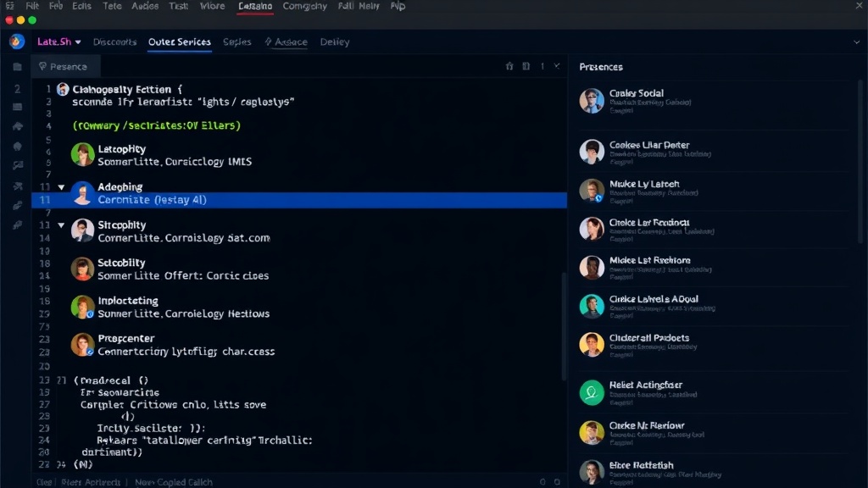Image resolution: width=868 pixels, height=488 pixels.
Task: Click the green Reliet Actingfaer icon
Action: pos(592,393)
